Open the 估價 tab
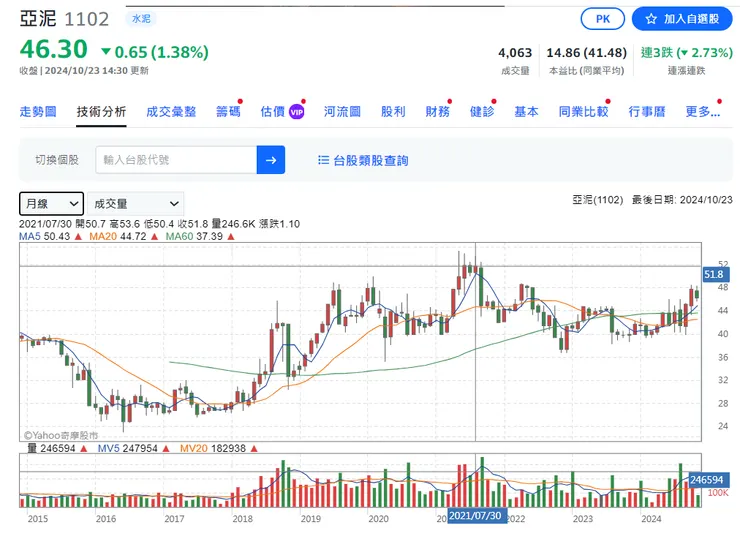740x536 pixels. click(273, 112)
